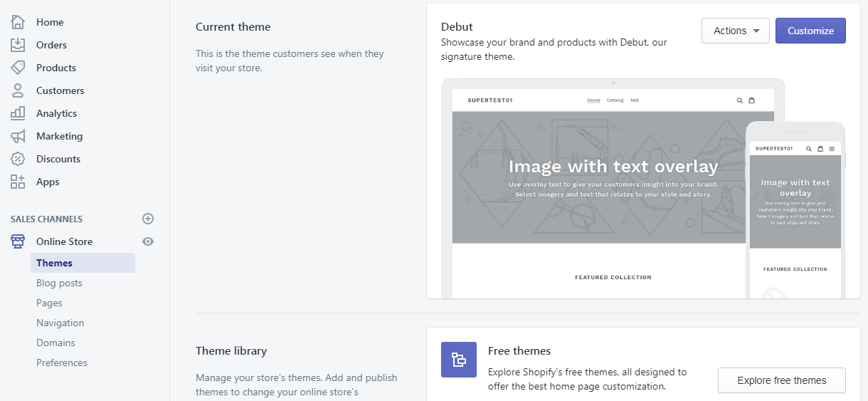Click the Products tag icon
Image resolution: width=868 pixels, height=401 pixels.
click(x=18, y=68)
